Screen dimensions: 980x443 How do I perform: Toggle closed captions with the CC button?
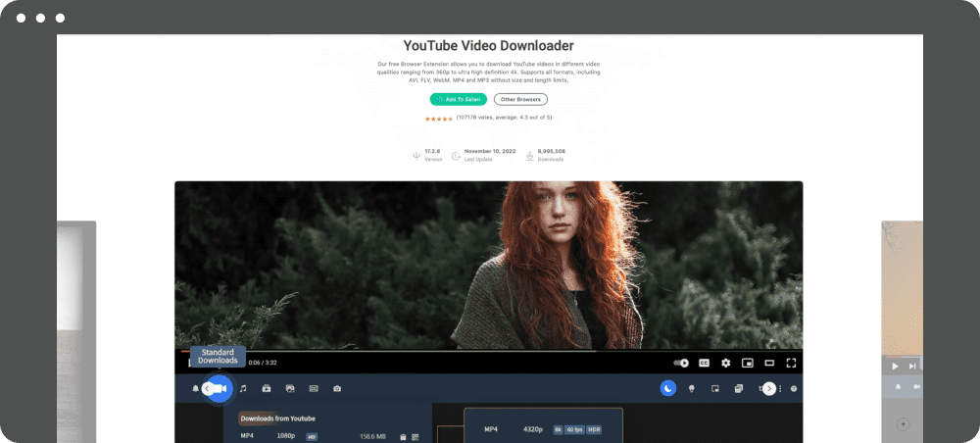[704, 363]
